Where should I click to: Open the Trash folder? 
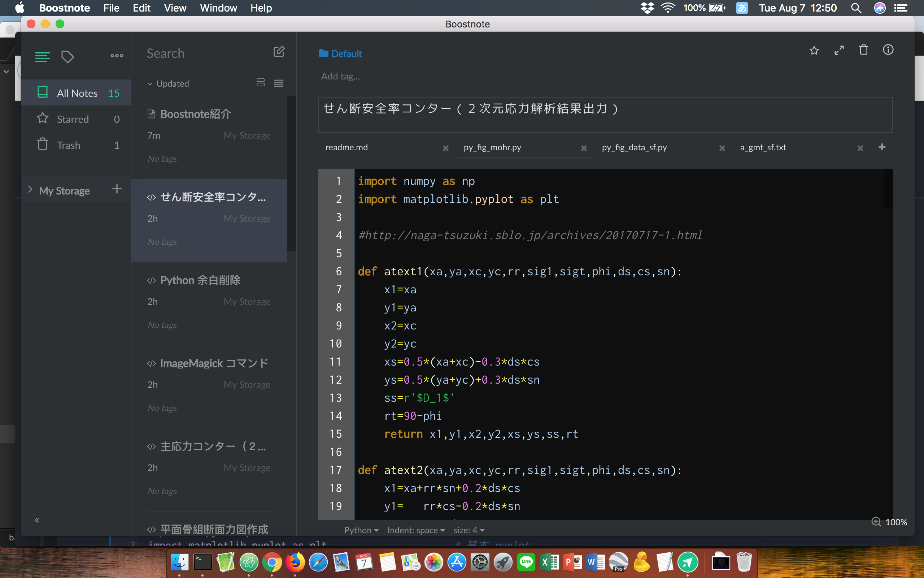point(76,145)
